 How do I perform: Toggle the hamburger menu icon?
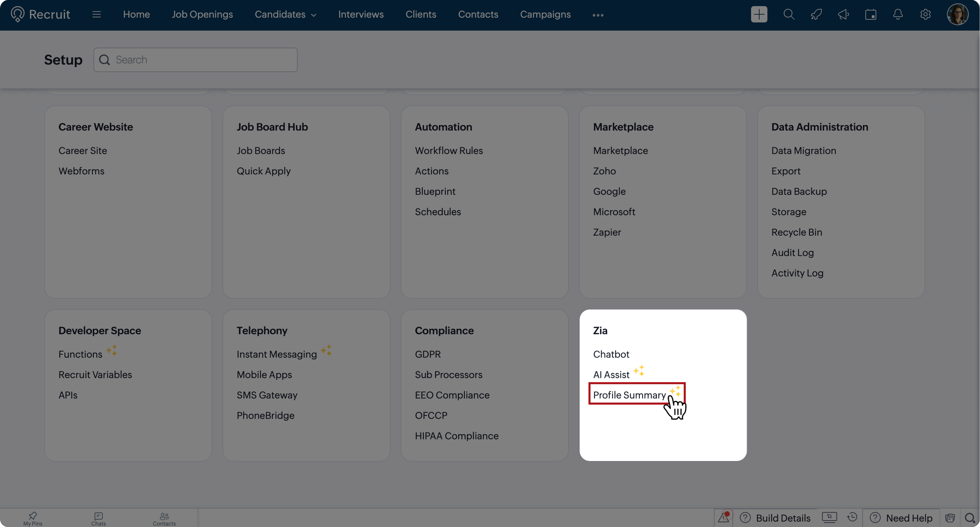click(x=97, y=14)
